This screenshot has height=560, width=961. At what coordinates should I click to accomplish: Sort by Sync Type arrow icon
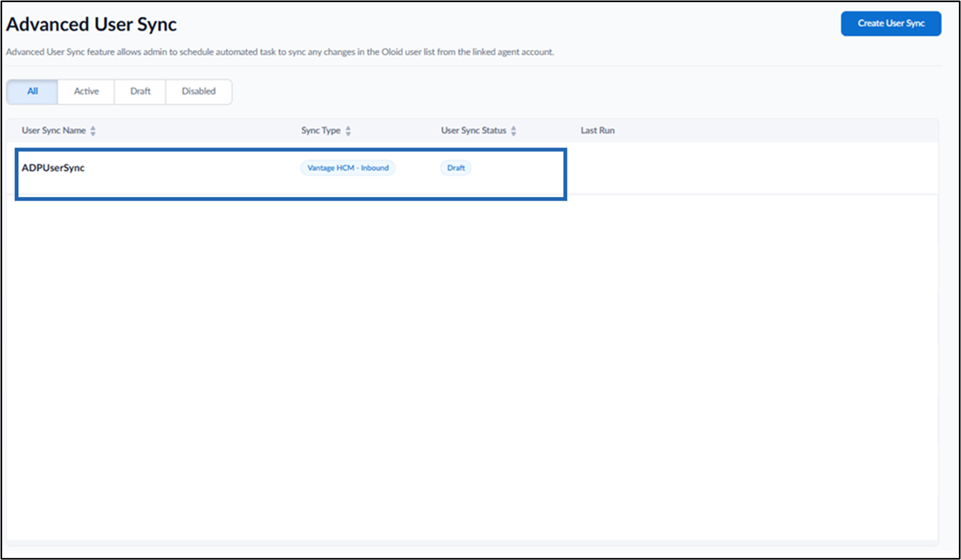(x=348, y=130)
